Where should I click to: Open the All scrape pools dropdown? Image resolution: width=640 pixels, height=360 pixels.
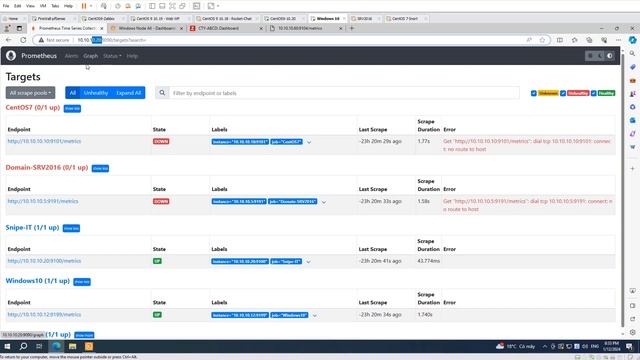[31, 93]
